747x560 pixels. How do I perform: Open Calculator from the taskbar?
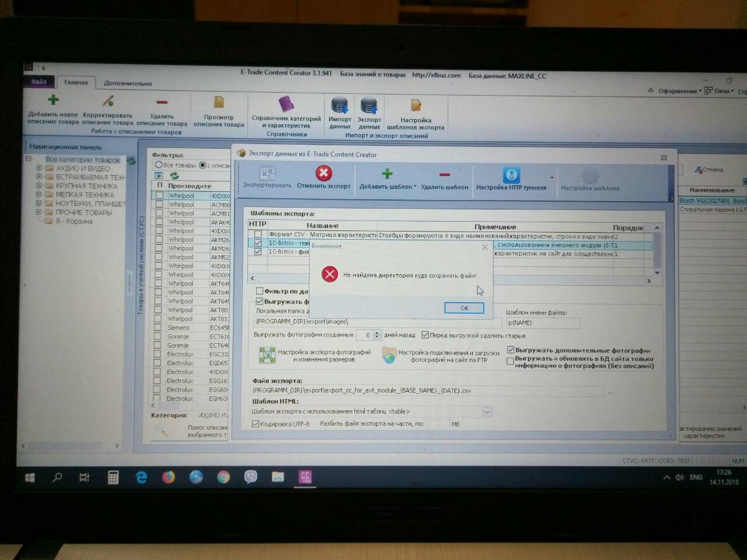[x=113, y=478]
